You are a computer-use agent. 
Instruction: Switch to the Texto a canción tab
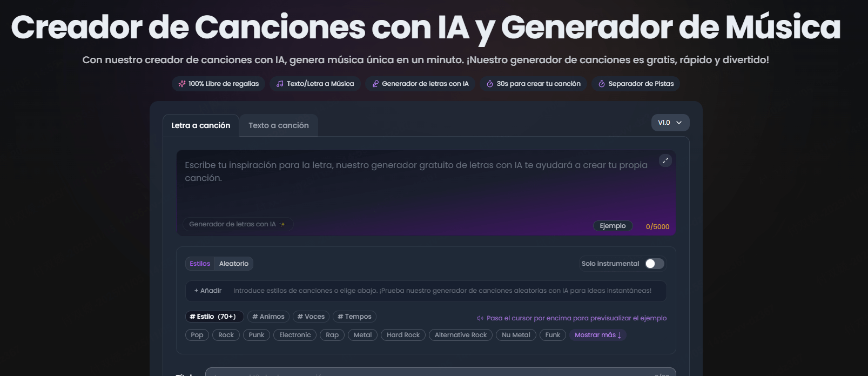279,125
